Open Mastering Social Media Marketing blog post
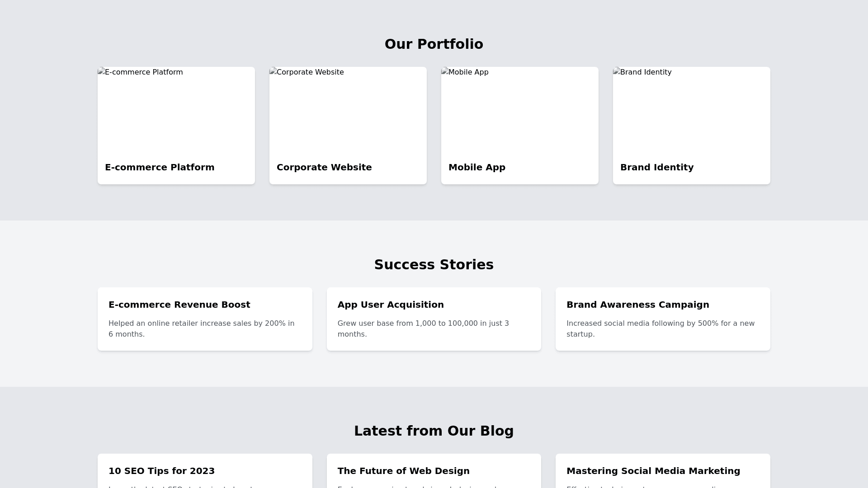 click(653, 471)
